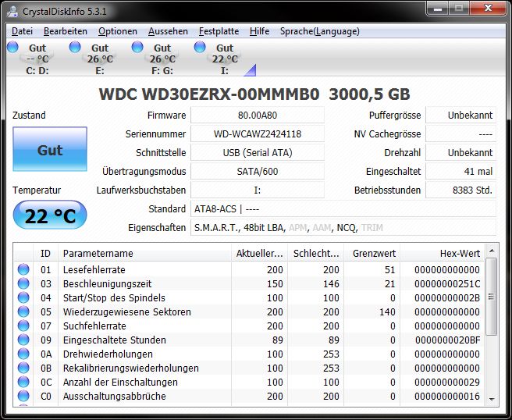
Task: Click the ID column header
Action: (46, 254)
